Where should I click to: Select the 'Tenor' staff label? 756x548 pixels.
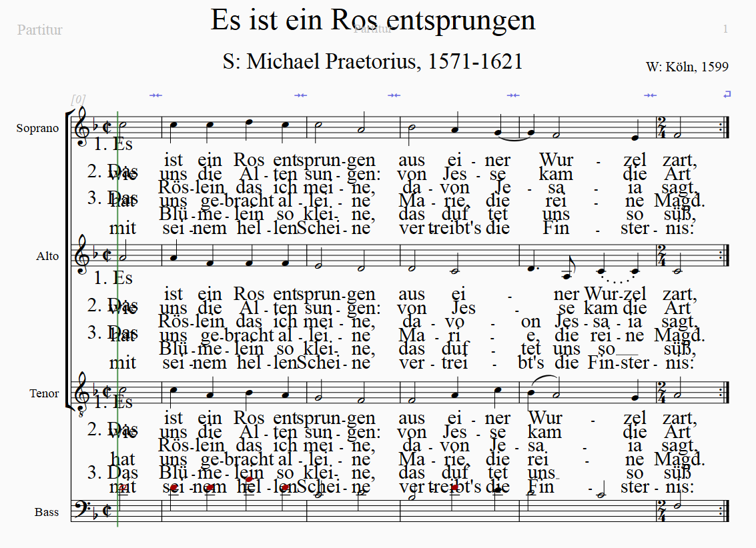click(x=44, y=393)
